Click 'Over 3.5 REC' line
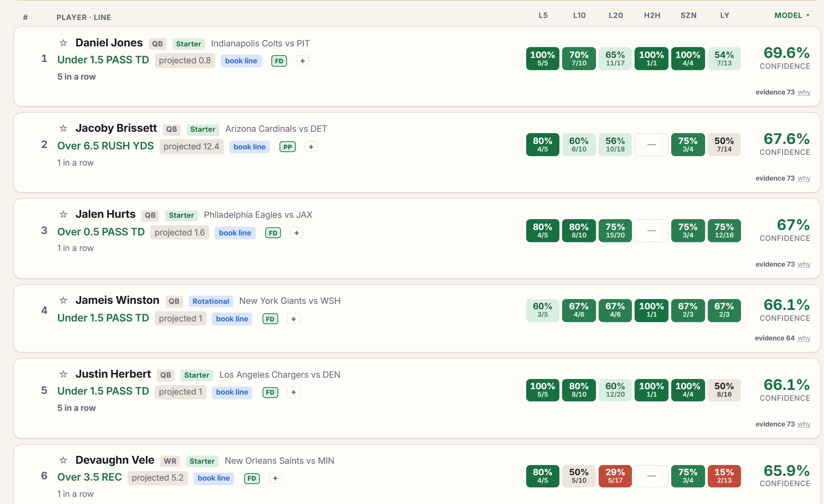The height and width of the screenshot is (504, 824). coord(89,477)
